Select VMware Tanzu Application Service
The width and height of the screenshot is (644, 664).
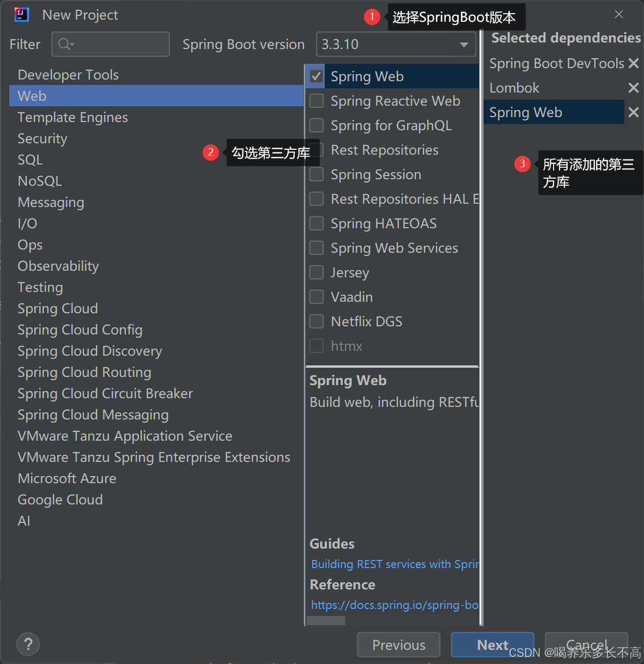click(156, 436)
